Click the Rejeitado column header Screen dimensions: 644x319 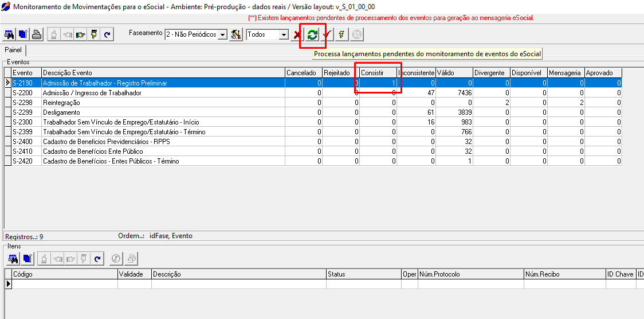click(x=340, y=73)
